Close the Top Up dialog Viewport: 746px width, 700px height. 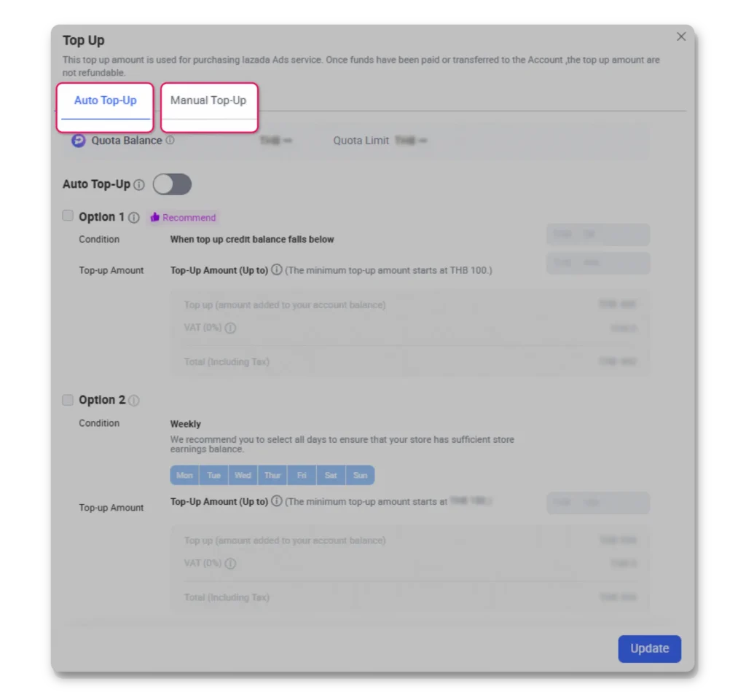(681, 36)
